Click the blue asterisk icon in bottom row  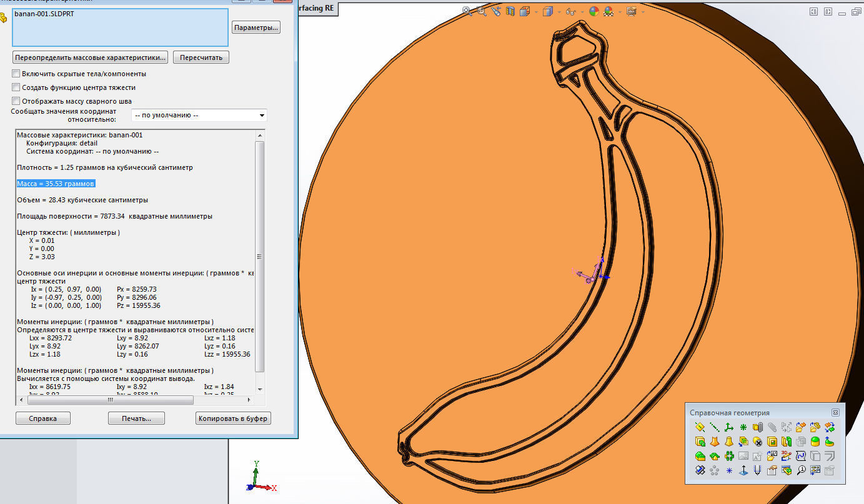729,470
